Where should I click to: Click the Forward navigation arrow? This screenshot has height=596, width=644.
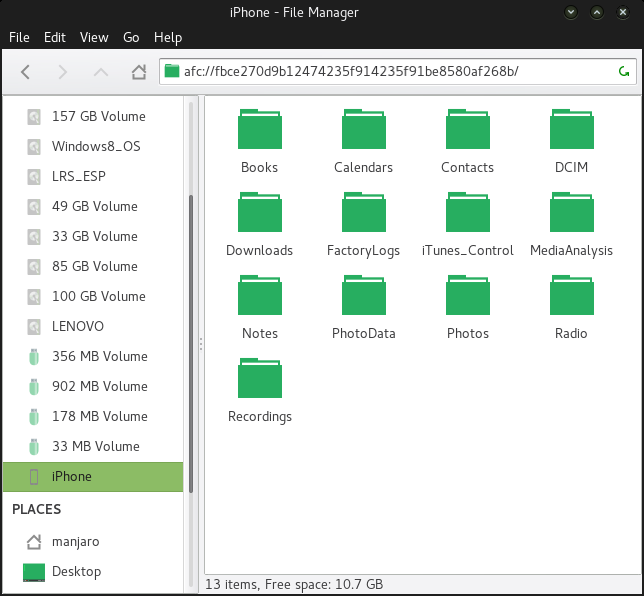point(63,72)
